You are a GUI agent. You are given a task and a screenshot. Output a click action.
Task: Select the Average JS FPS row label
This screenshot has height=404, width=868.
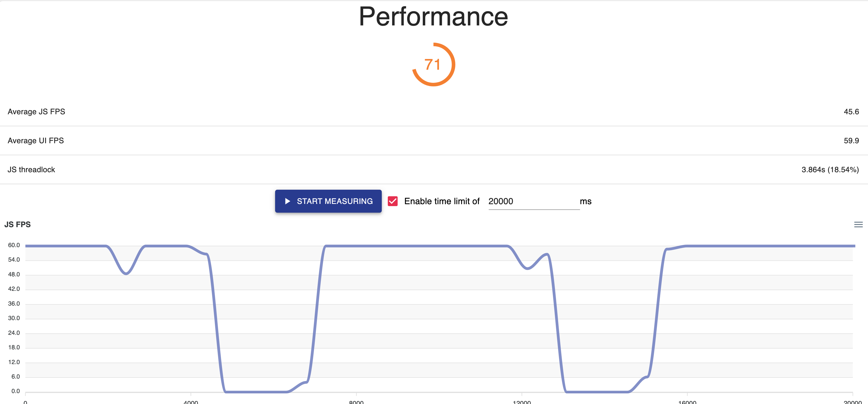point(36,112)
